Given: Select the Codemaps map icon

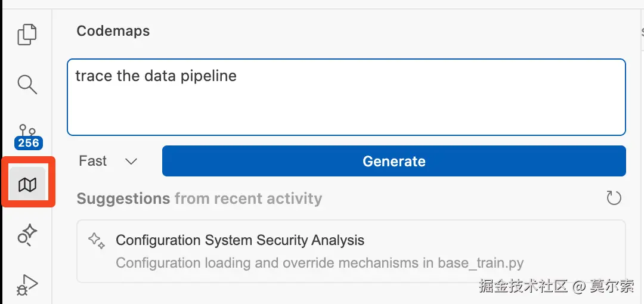Looking at the screenshot, I should coord(27,185).
